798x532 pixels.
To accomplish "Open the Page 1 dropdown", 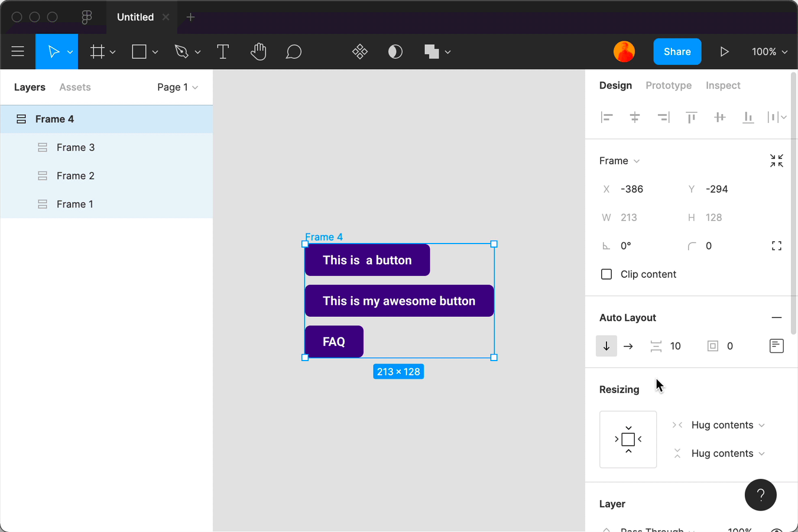I will point(177,87).
